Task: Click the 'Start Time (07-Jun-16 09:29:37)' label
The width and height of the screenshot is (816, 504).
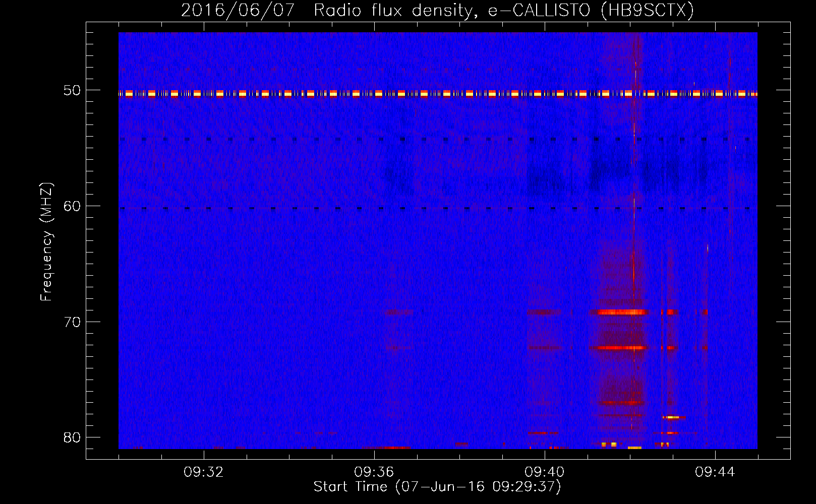Action: pyautogui.click(x=437, y=487)
